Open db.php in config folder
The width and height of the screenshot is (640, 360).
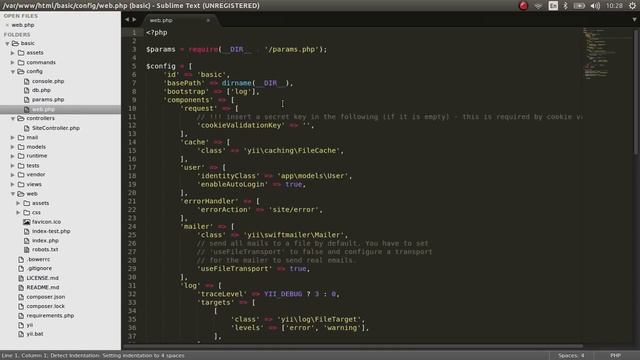[x=41, y=90]
